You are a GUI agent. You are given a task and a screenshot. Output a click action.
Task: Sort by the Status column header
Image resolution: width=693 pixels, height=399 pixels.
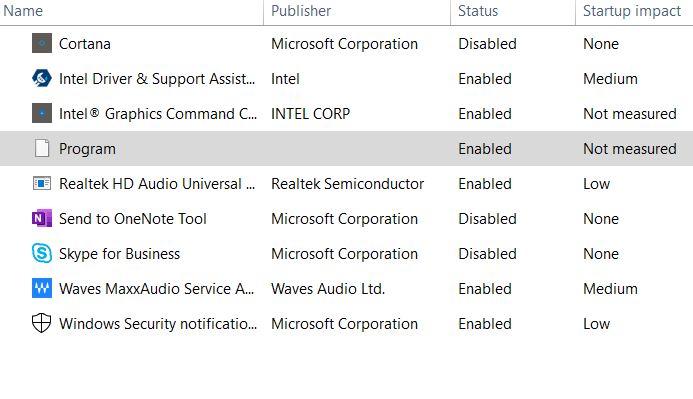(x=478, y=11)
